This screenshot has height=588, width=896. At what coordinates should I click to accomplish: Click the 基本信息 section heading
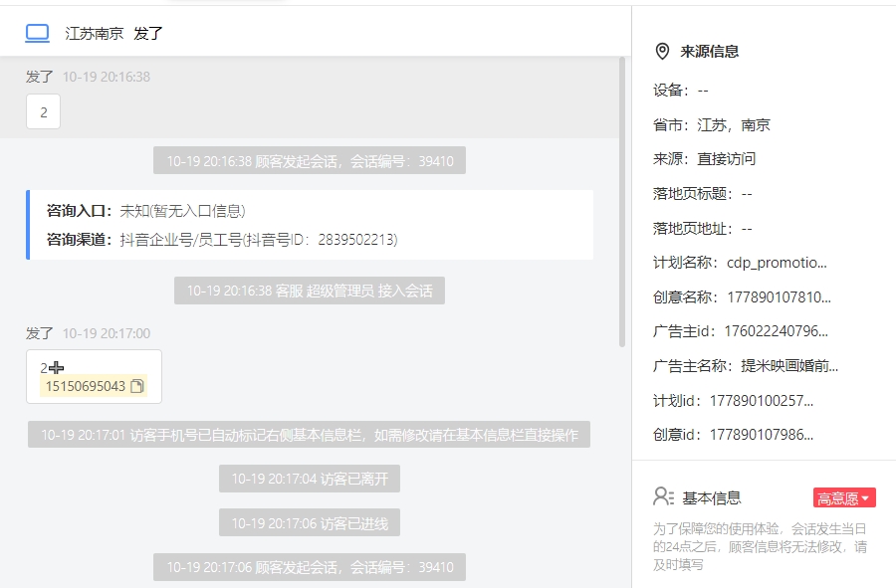(x=712, y=497)
